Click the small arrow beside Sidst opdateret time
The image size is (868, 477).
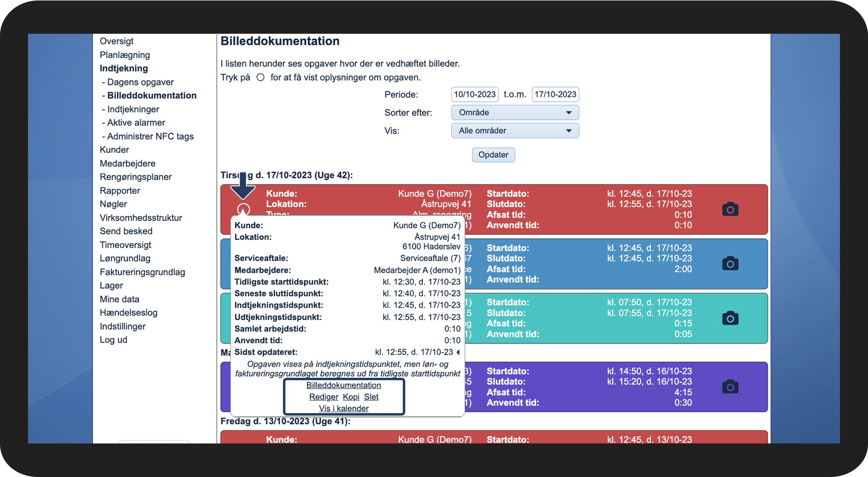coord(458,352)
